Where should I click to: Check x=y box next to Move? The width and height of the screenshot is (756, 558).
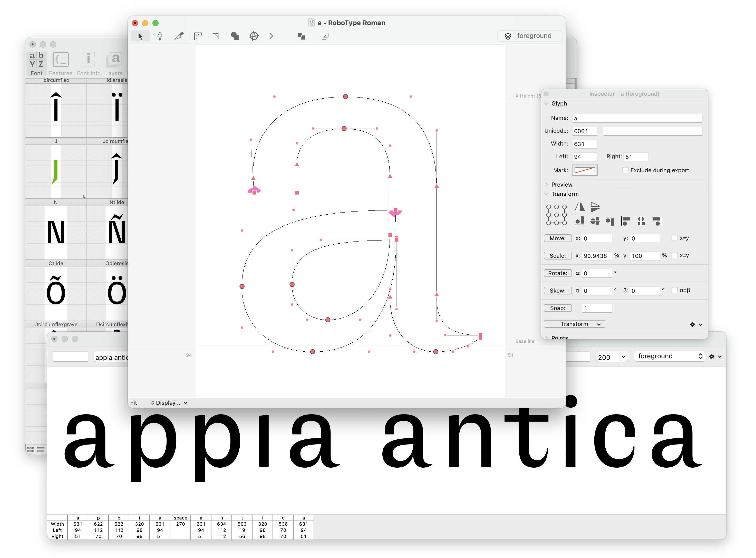coord(674,238)
